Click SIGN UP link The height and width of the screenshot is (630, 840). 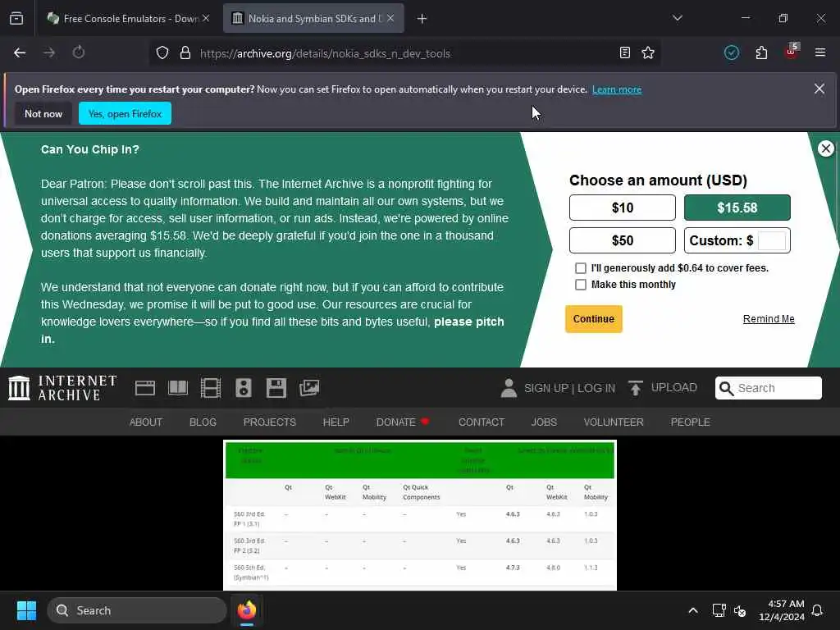546,388
